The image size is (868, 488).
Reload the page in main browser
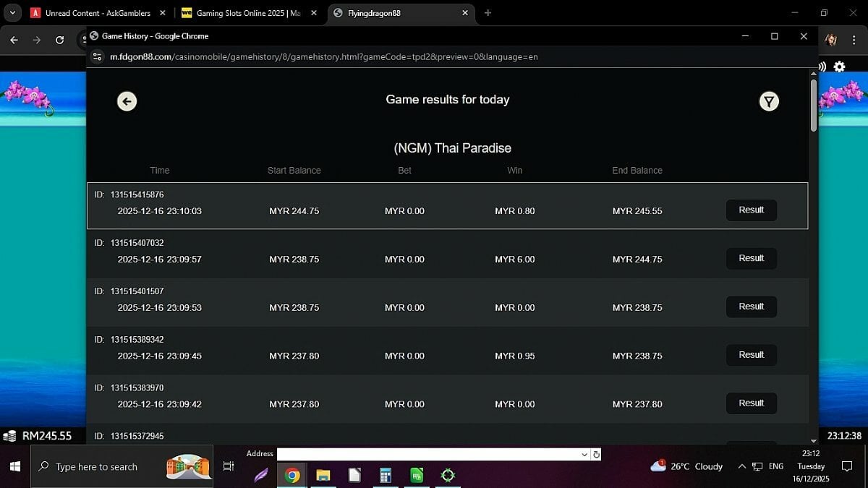pyautogui.click(x=60, y=40)
